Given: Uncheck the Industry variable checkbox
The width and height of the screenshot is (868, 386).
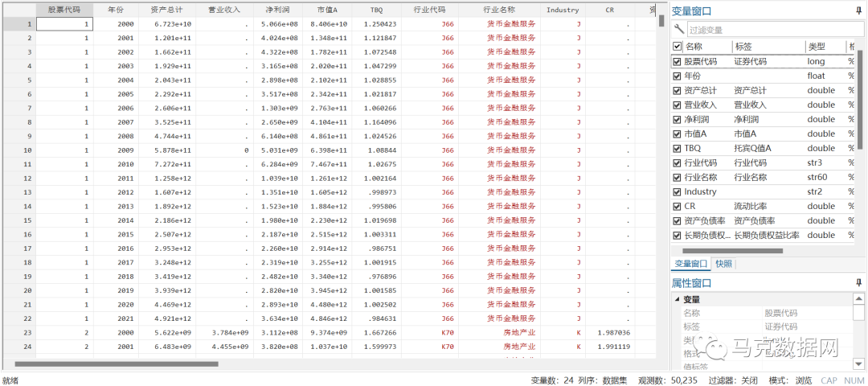Looking at the screenshot, I should [x=677, y=191].
